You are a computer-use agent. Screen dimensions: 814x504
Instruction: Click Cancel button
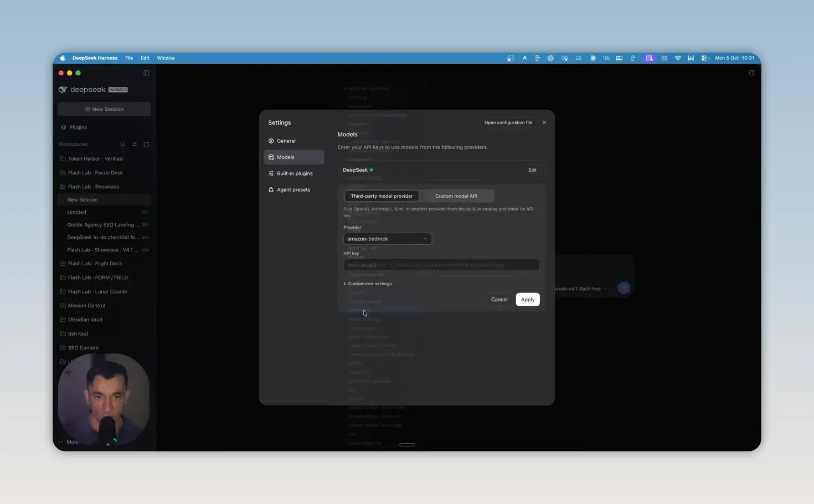[499, 300]
